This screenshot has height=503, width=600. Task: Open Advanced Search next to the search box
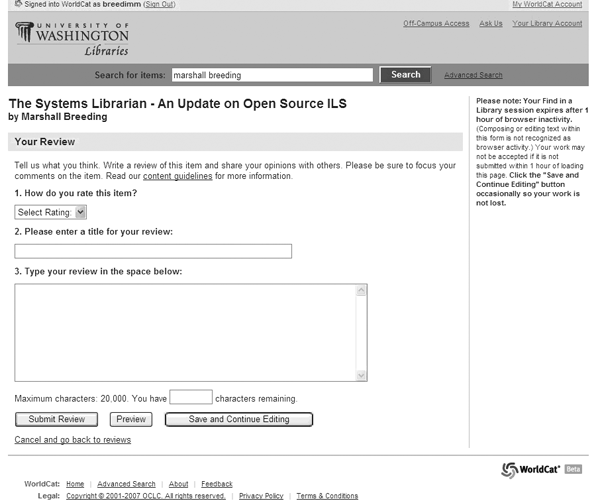[473, 75]
